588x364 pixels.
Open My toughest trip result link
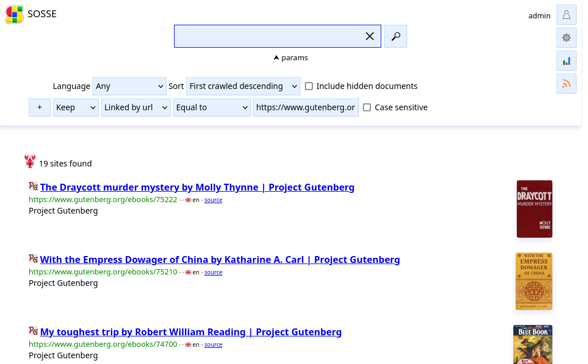pos(191,332)
